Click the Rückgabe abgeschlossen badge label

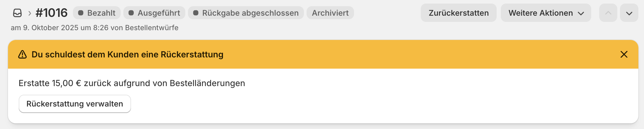pyautogui.click(x=250, y=13)
